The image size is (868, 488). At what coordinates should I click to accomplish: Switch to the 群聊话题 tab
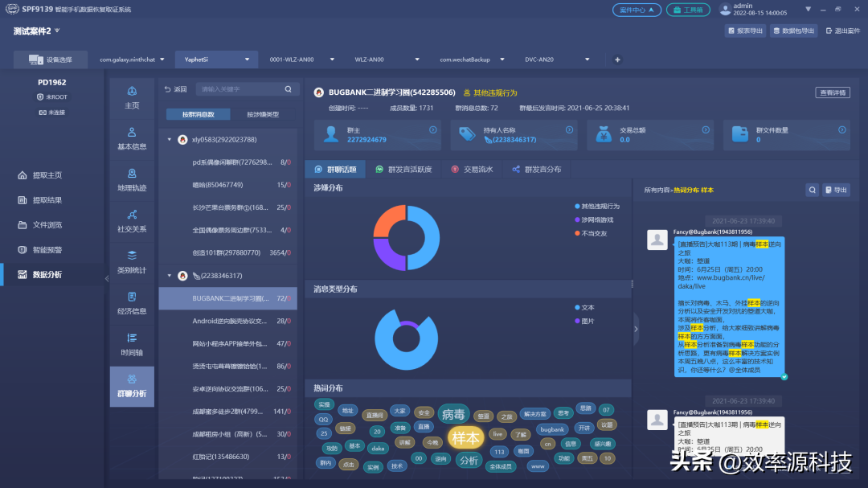335,169
